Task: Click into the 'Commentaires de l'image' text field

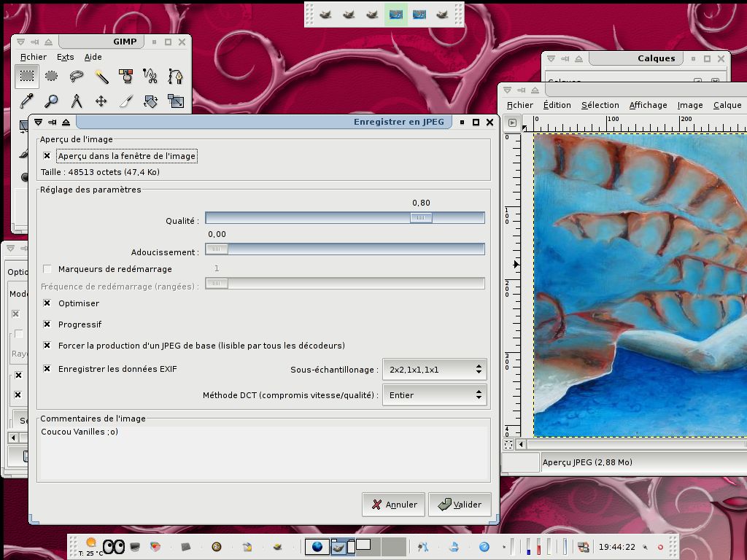Action: (264, 452)
